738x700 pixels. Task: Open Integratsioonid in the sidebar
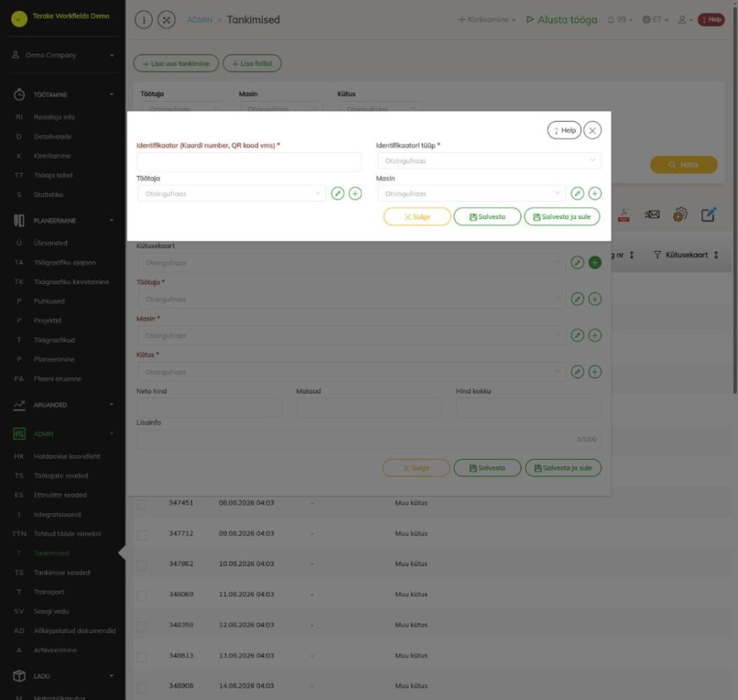point(58,515)
